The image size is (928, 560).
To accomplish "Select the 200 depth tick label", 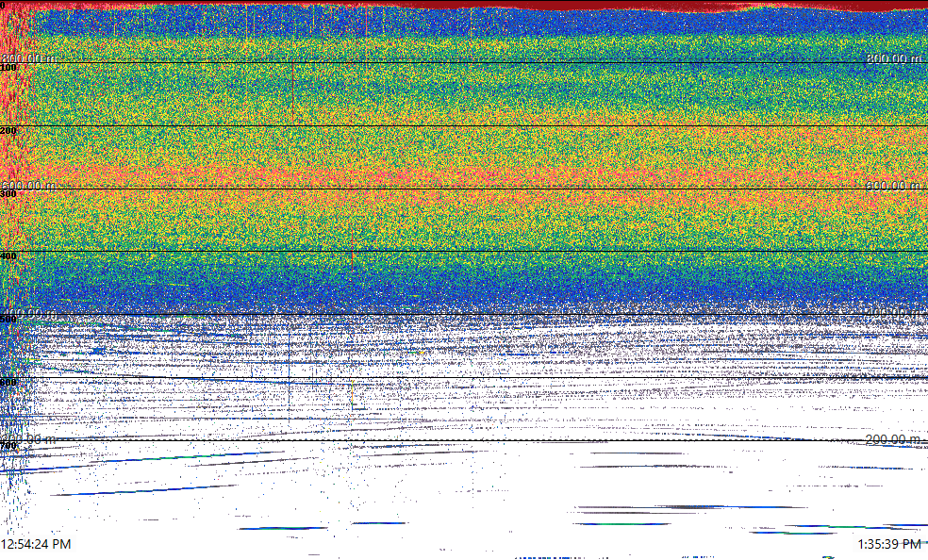I will (x=8, y=131).
